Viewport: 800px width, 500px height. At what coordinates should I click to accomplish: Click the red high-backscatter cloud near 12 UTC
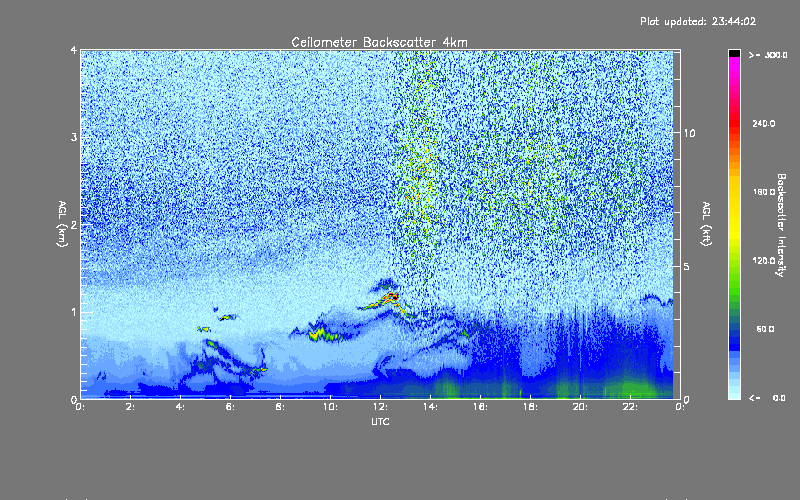(x=392, y=296)
